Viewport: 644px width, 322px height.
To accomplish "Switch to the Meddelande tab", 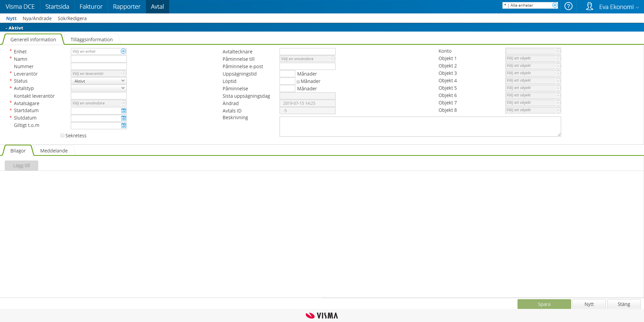I will point(54,150).
